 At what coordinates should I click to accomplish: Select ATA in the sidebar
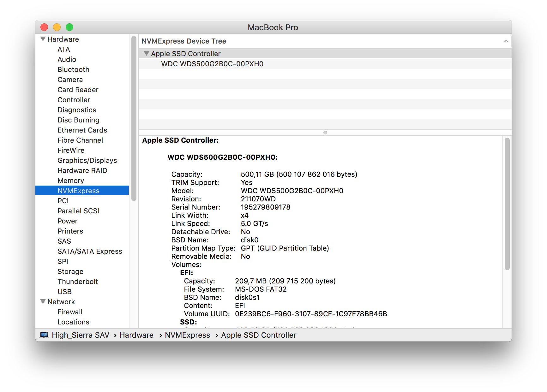pyautogui.click(x=64, y=49)
